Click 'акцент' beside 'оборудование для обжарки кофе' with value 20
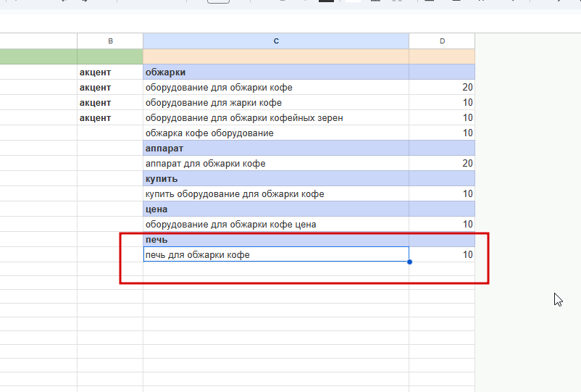The height and width of the screenshot is (392, 581). [110, 87]
